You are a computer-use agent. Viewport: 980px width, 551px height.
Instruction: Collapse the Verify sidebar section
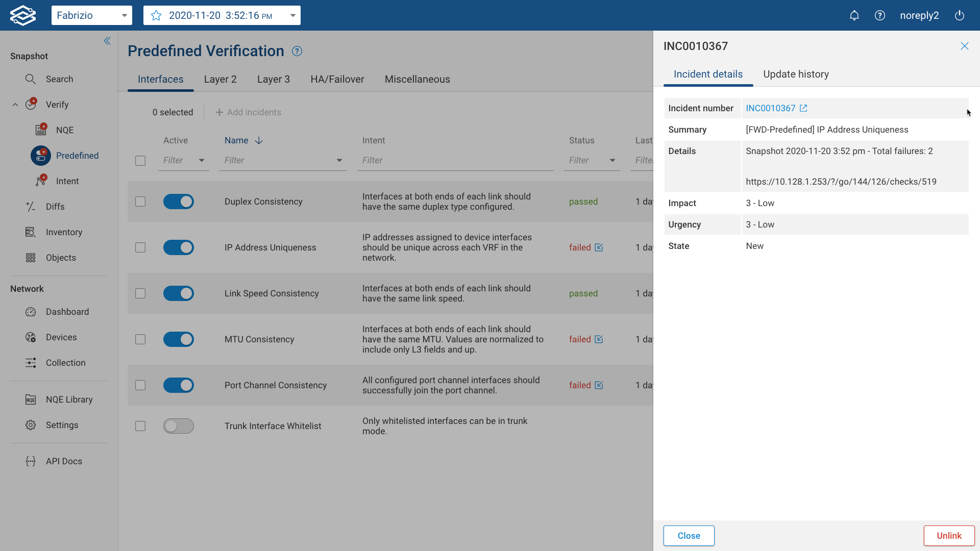coord(15,104)
